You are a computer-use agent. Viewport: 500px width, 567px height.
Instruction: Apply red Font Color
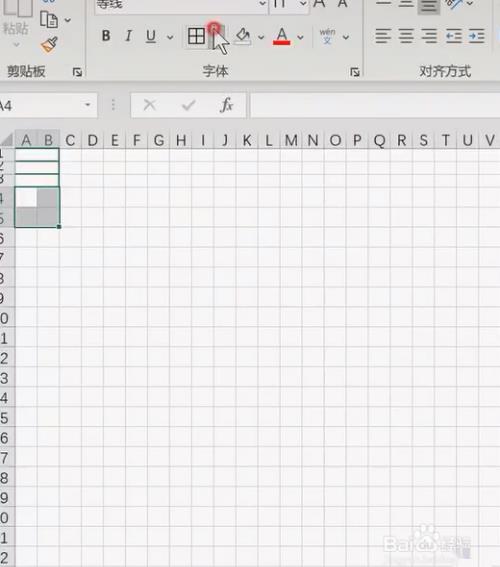tap(282, 36)
